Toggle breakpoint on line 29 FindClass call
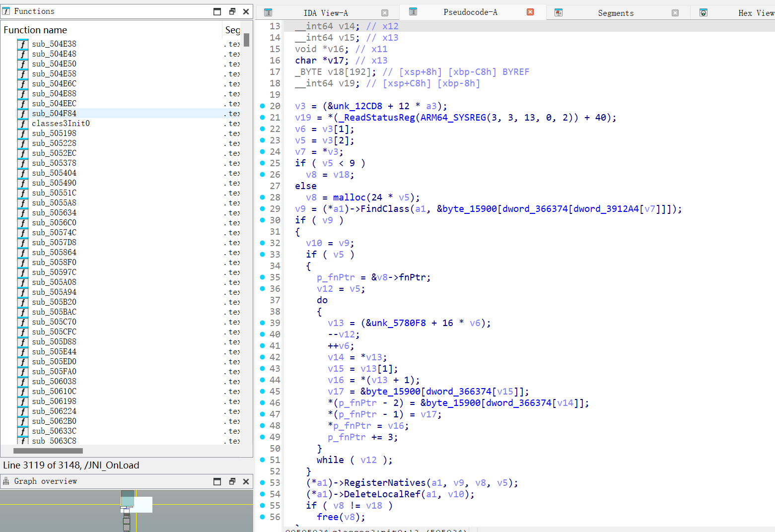The width and height of the screenshot is (775, 532). [263, 209]
